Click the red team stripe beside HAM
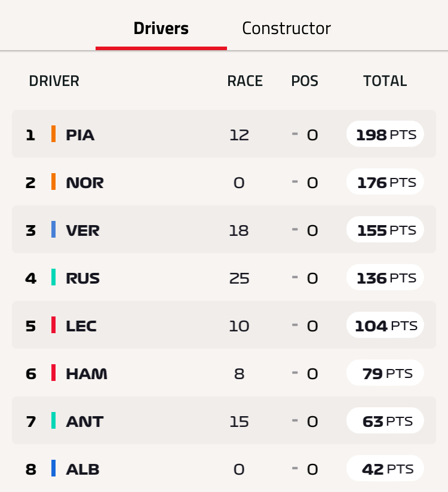 [x=53, y=373]
